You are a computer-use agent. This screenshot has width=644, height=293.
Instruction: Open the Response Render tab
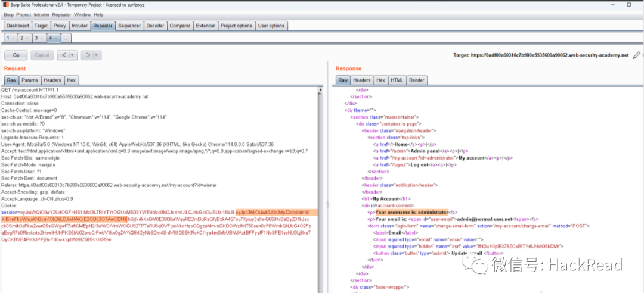[416, 80]
